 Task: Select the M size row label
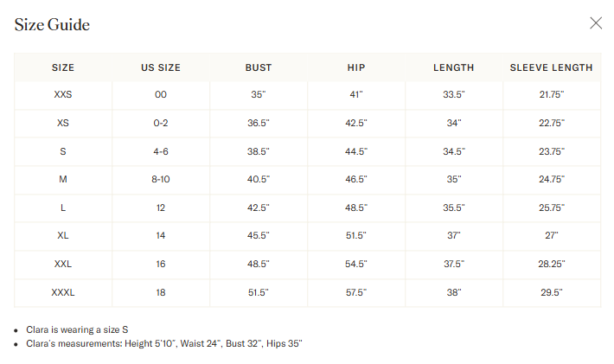(x=63, y=179)
